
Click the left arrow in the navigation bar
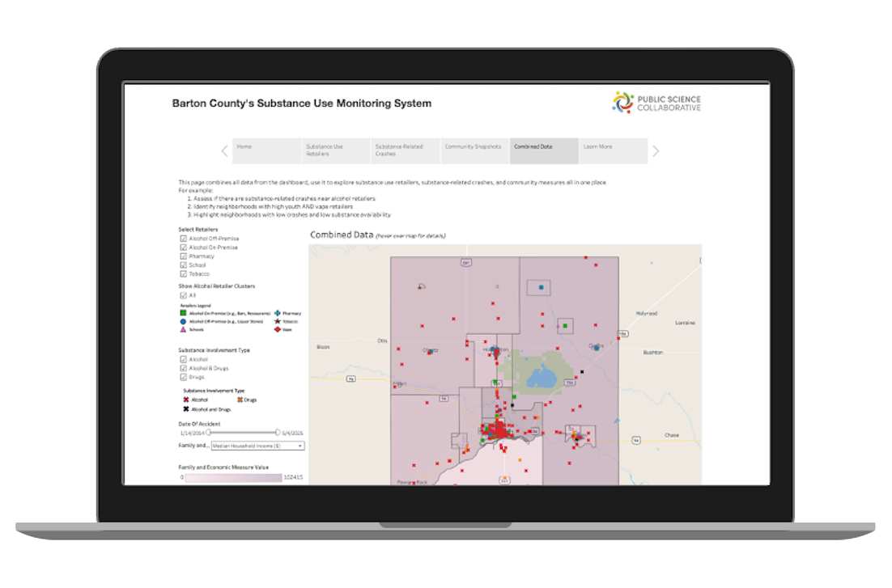(224, 150)
